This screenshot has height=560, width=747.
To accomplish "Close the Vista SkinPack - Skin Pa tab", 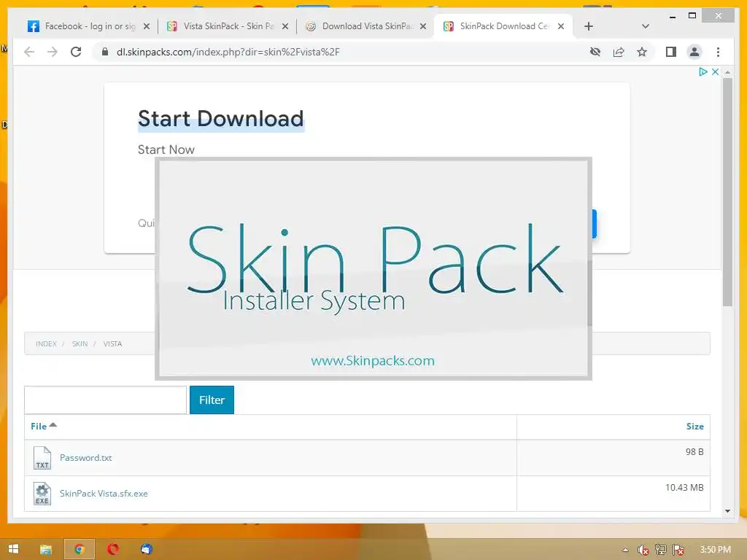I will [x=285, y=26].
